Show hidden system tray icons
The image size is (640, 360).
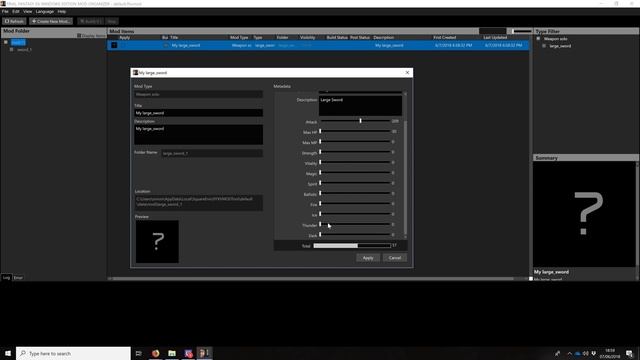(569, 353)
